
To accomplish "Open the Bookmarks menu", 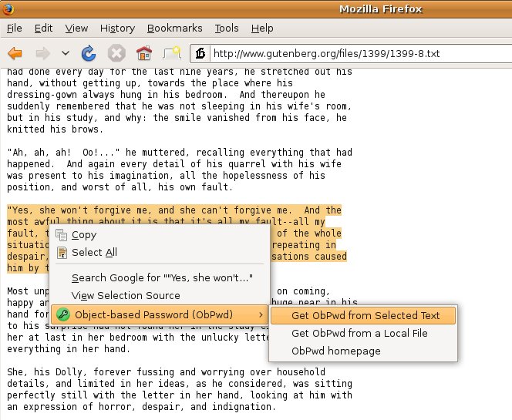I will coord(175,29).
